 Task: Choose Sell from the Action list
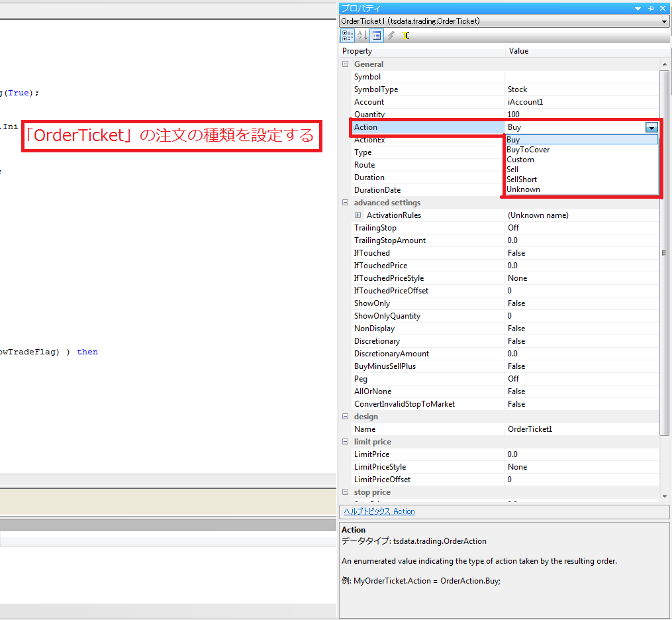pos(581,170)
